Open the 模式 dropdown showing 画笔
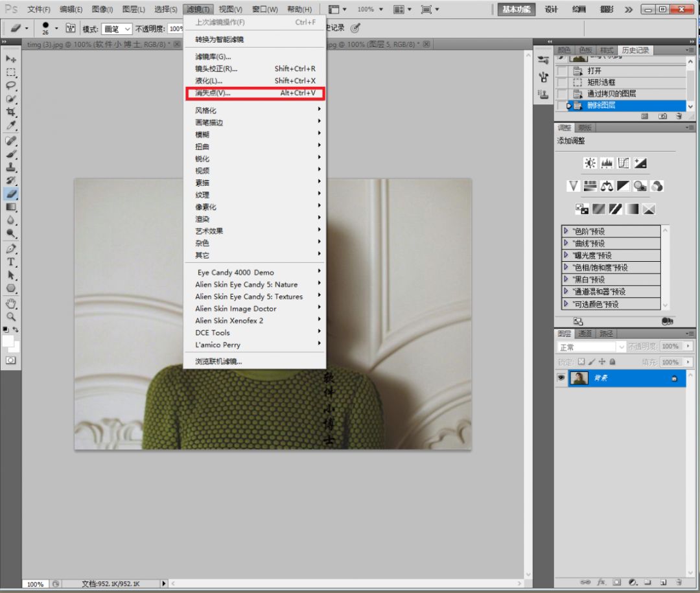Viewport: 700px width, 593px height. [117, 29]
